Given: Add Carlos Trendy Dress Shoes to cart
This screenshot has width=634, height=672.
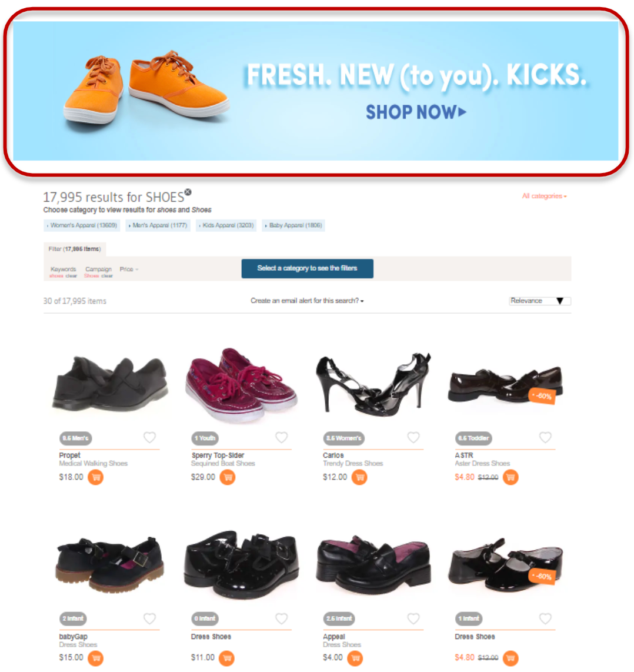Looking at the screenshot, I should (359, 477).
